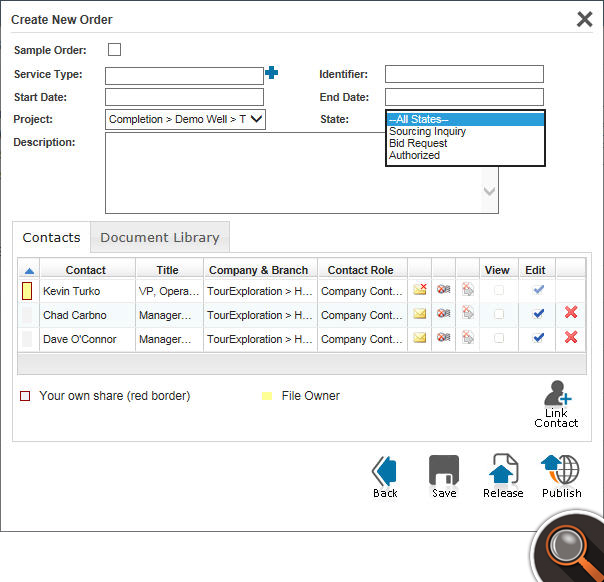Image resolution: width=604 pixels, height=582 pixels.
Task: Enable the Sample Order checkbox
Action: tap(114, 50)
